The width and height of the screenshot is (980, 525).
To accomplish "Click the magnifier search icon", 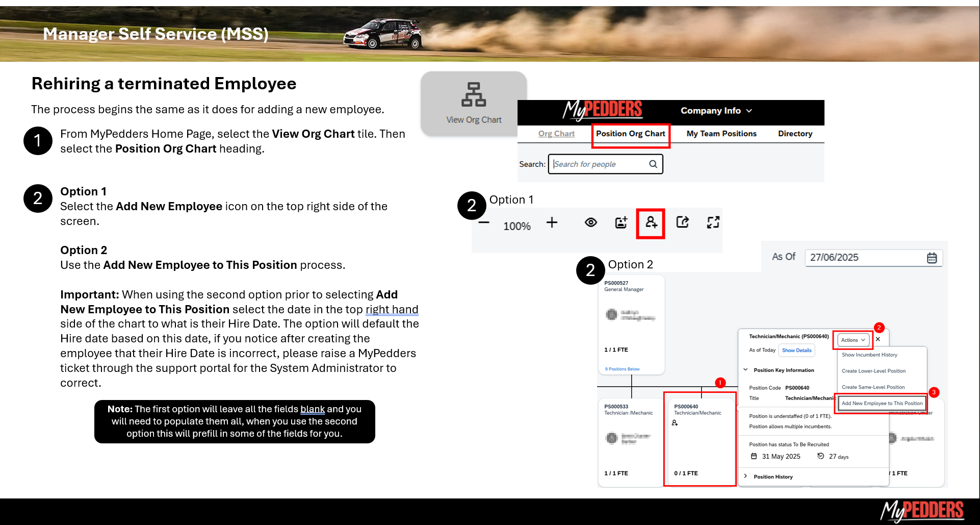I will pos(653,164).
